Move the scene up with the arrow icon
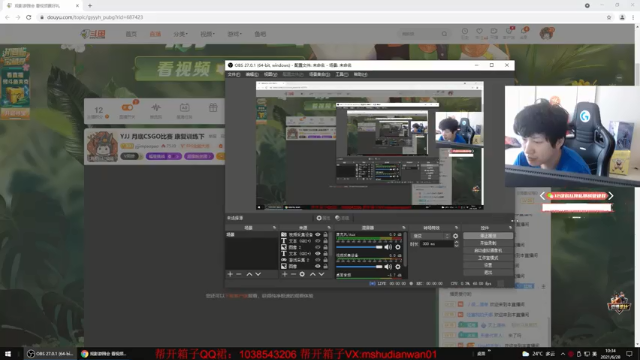The height and width of the screenshot is (360, 640). tap(249, 274)
